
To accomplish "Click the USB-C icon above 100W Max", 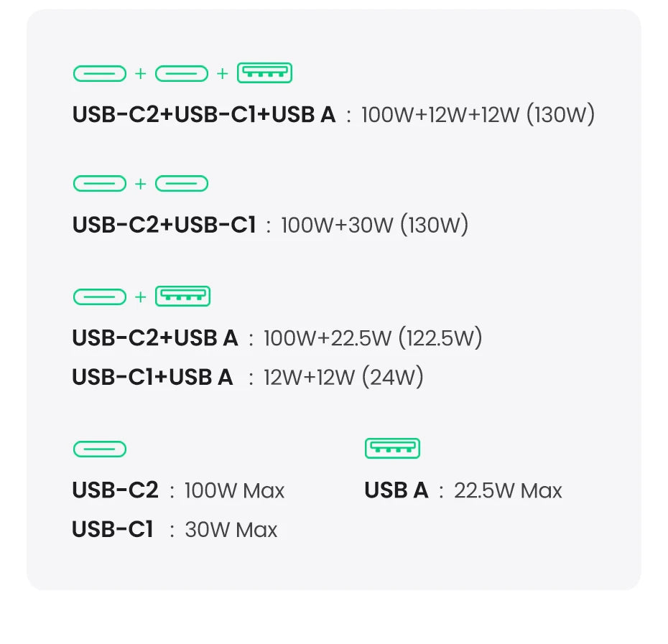I will click(100, 449).
